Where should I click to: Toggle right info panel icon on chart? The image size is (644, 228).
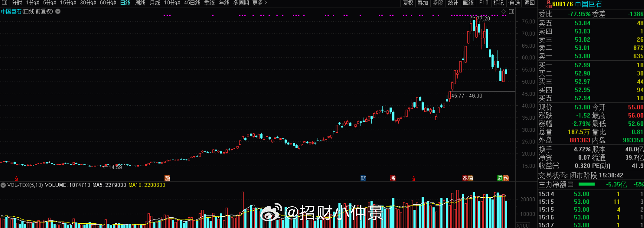point(511,12)
